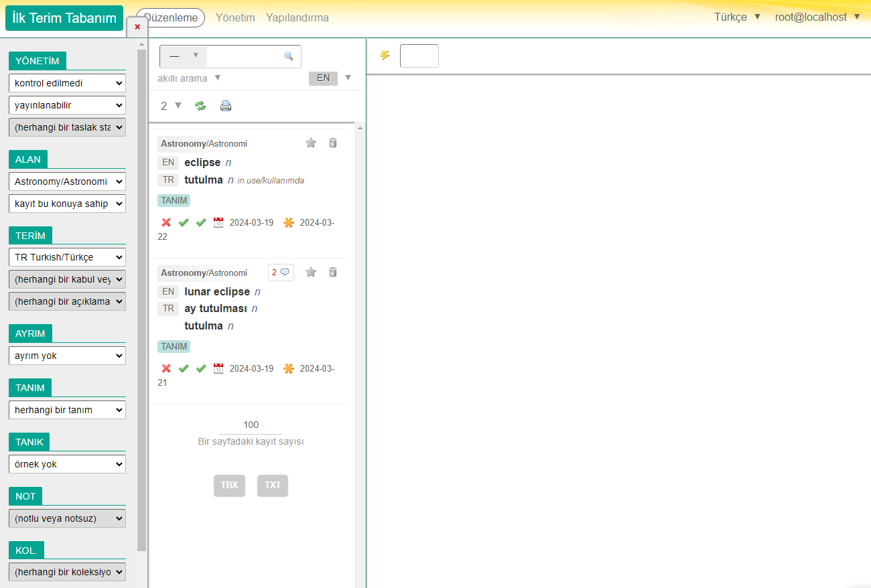
Task: Open the 'TR Turkish/Türkçe' language dropdown
Action: tap(67, 257)
